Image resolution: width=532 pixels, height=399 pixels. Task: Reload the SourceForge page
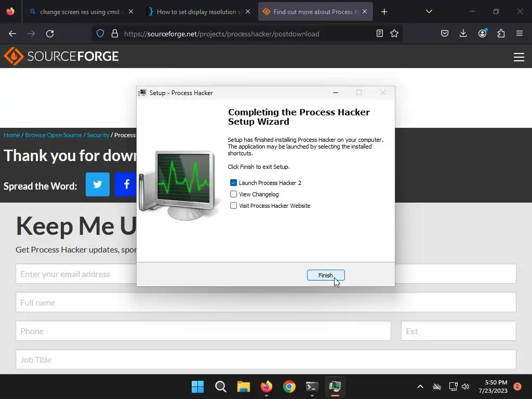[50, 34]
